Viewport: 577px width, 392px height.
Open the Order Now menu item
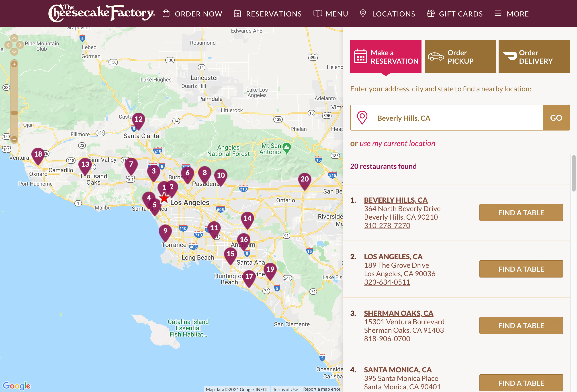pos(192,14)
